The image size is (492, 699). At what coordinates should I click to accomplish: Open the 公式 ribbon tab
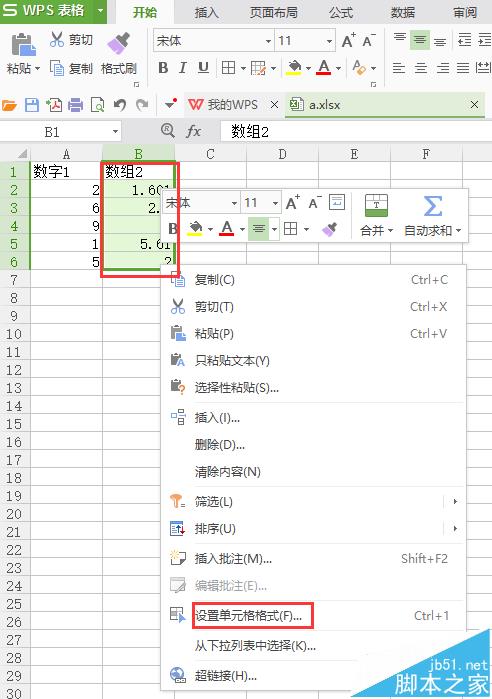pyautogui.click(x=341, y=12)
